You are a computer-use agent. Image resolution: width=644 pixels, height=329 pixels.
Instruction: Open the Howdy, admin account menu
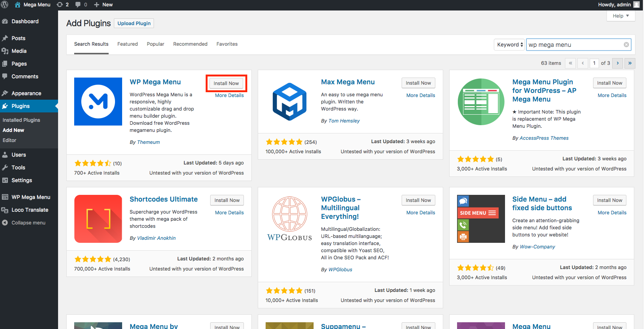click(619, 4)
